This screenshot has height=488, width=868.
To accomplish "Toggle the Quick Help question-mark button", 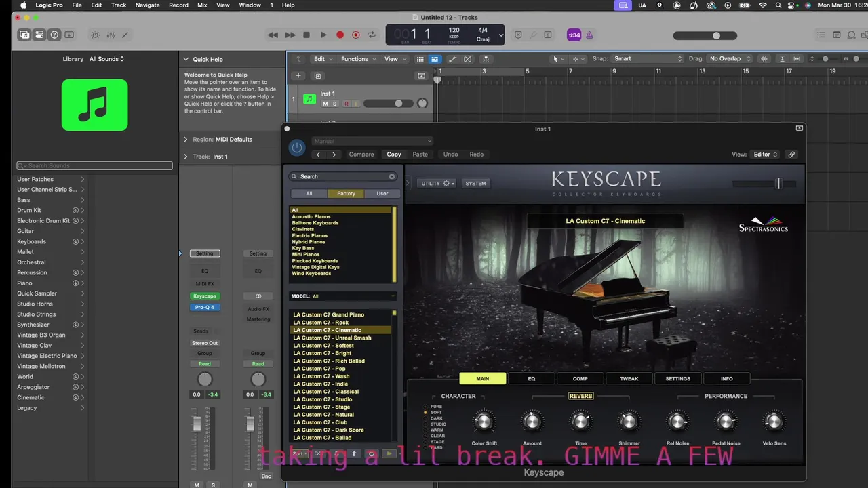I will click(x=54, y=35).
